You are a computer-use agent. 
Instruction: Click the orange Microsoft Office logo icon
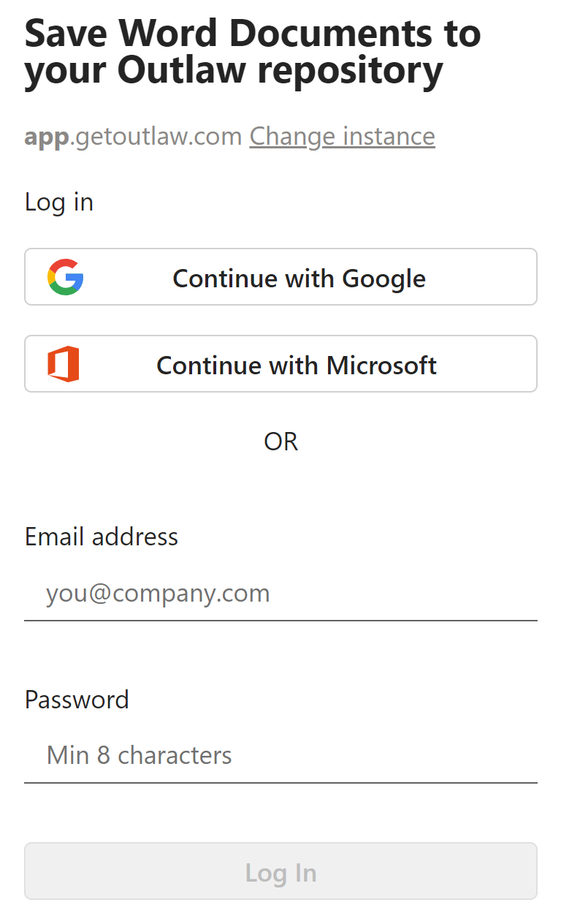point(64,364)
